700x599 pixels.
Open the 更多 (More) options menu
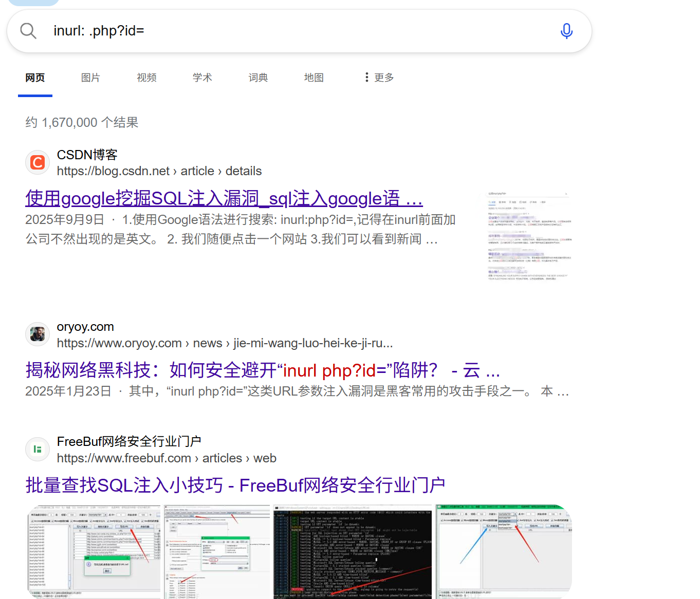pos(383,77)
